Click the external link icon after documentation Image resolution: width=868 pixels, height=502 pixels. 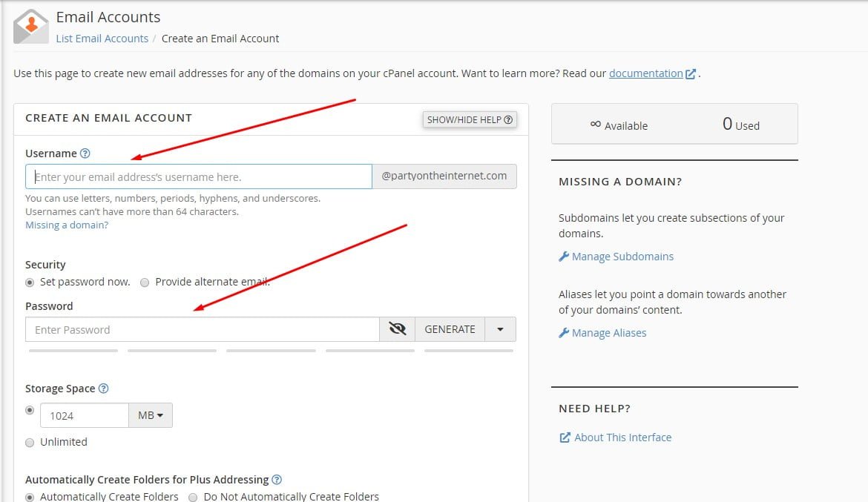click(691, 74)
